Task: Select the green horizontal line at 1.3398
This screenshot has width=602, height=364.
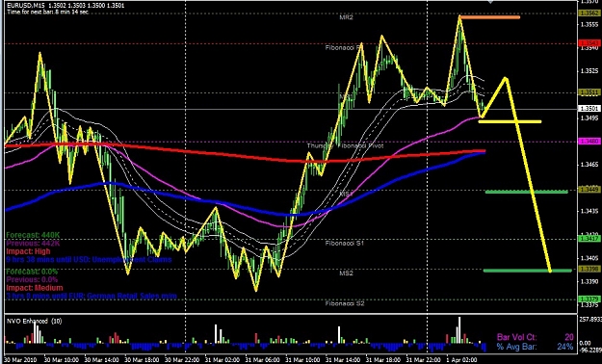Action: point(528,271)
